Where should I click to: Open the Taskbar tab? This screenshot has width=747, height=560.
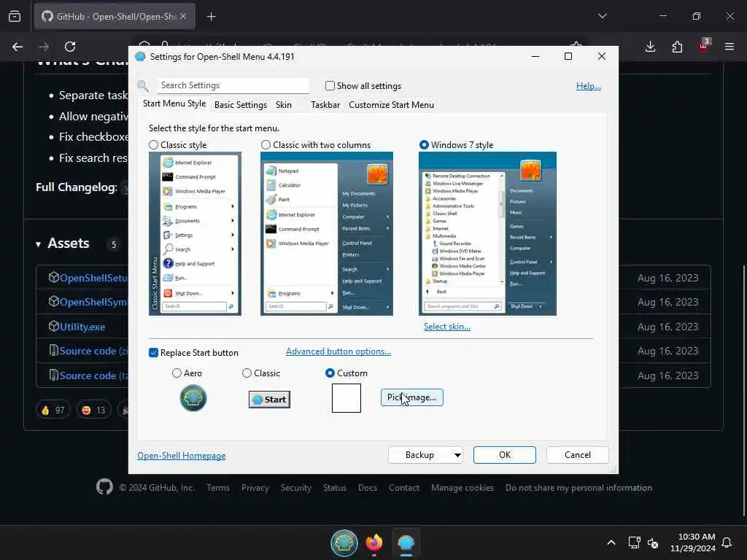(325, 105)
